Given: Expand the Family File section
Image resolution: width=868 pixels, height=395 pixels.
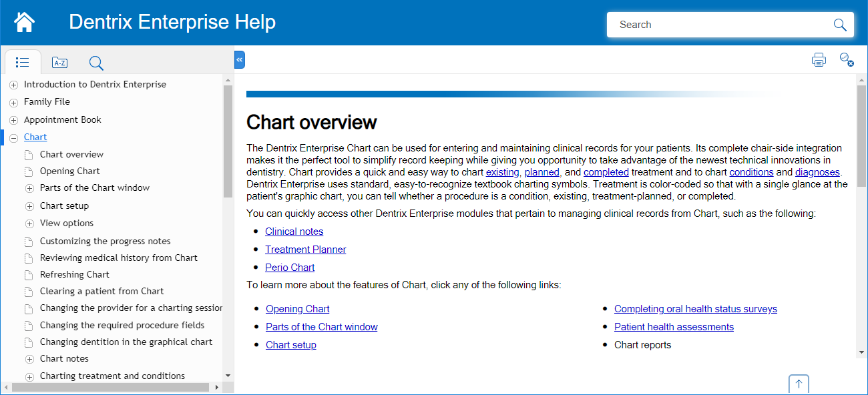Looking at the screenshot, I should point(13,103).
